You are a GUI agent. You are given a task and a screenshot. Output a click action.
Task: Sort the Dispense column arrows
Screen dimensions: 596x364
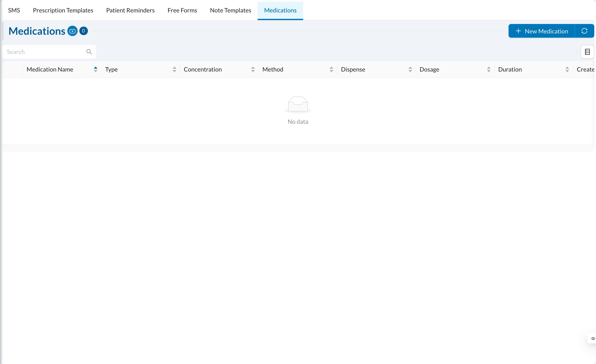point(410,69)
